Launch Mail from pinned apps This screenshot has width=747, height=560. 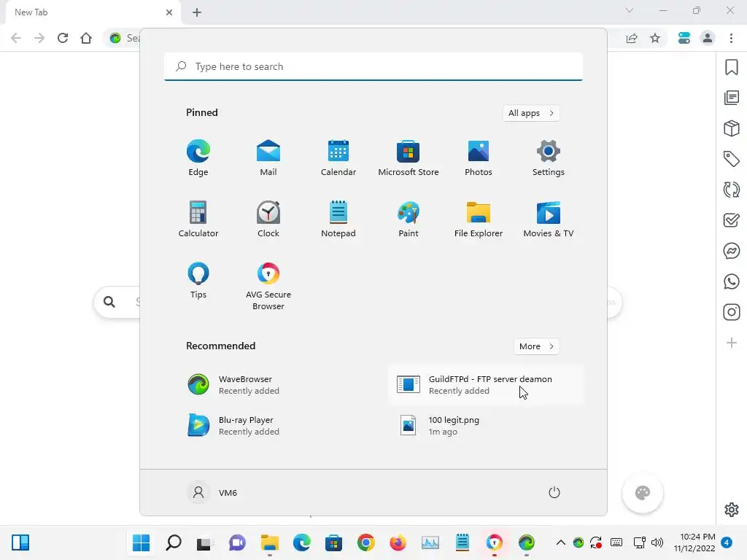[268, 157]
